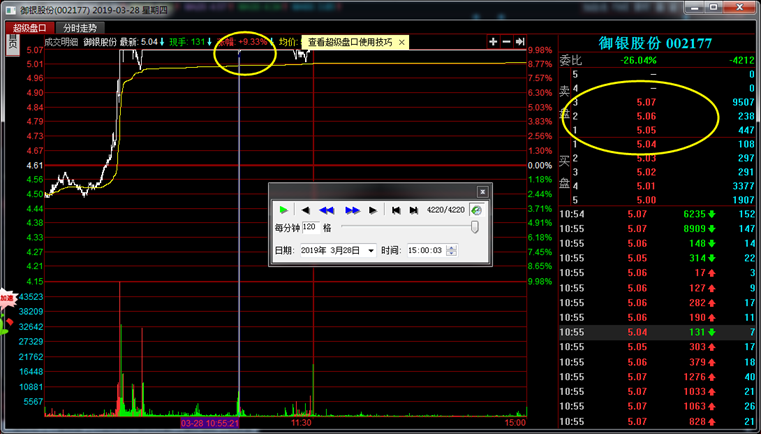The width and height of the screenshot is (761, 434).
Task: Click the 每分钟 speed value input field
Action: (x=310, y=228)
